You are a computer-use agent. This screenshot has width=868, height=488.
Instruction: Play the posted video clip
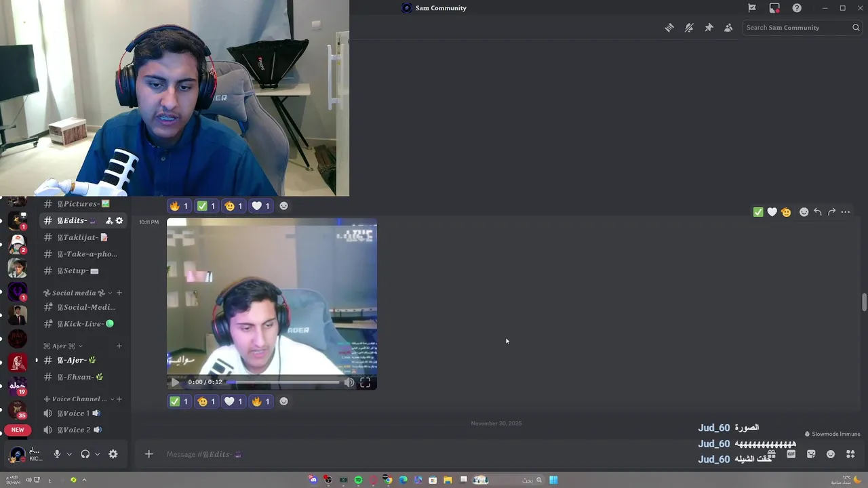[x=175, y=382]
